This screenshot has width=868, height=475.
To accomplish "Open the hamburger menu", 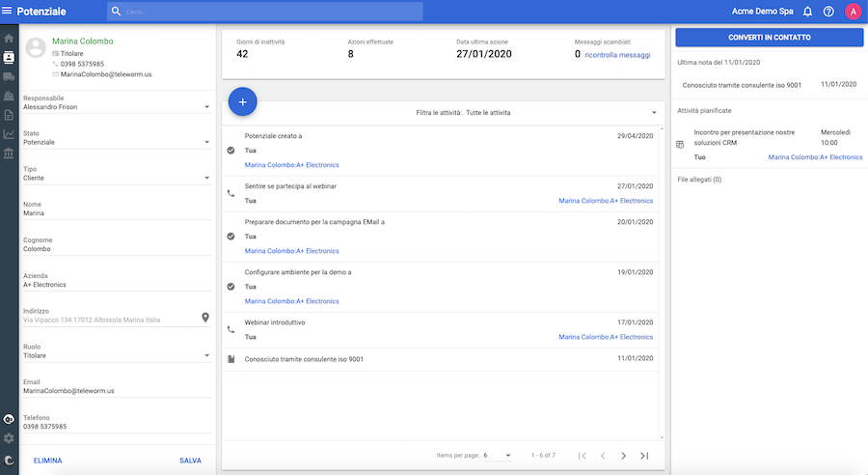I will point(7,11).
